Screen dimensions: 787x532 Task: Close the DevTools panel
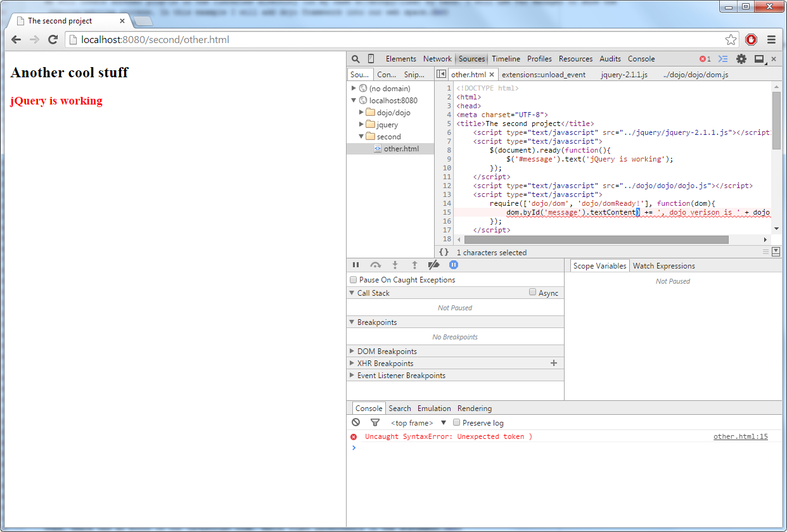coord(774,59)
